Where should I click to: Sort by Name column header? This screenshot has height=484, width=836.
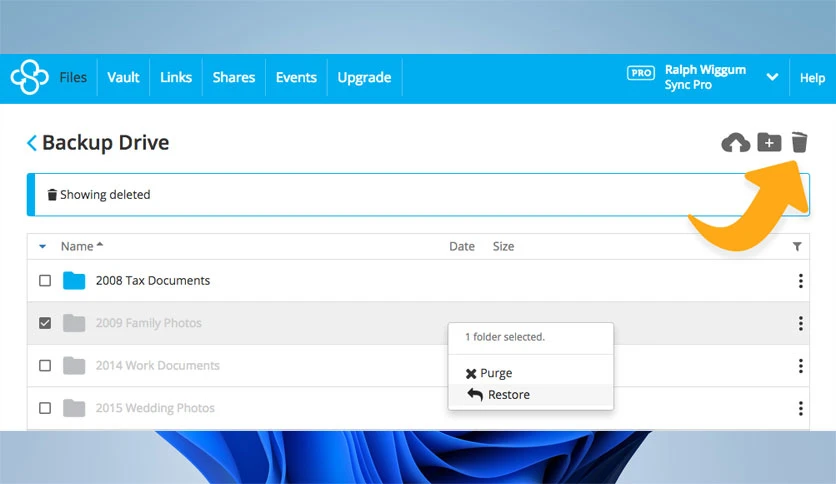[x=82, y=246]
